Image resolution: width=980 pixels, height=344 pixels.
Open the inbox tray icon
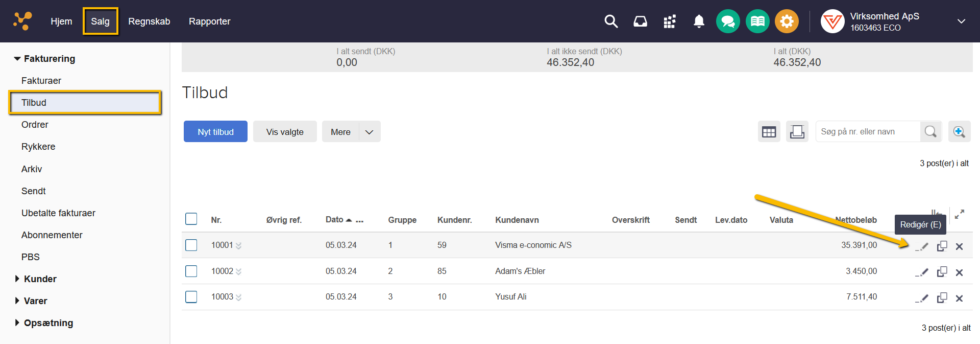[x=640, y=21]
